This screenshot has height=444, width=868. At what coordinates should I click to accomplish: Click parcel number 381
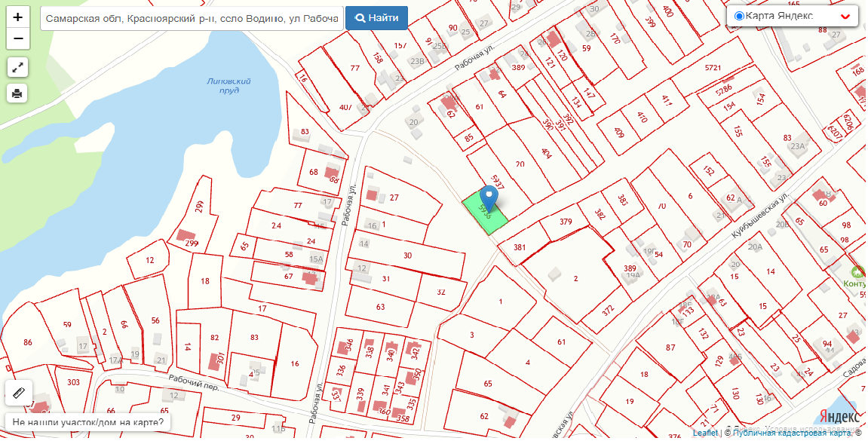(520, 247)
